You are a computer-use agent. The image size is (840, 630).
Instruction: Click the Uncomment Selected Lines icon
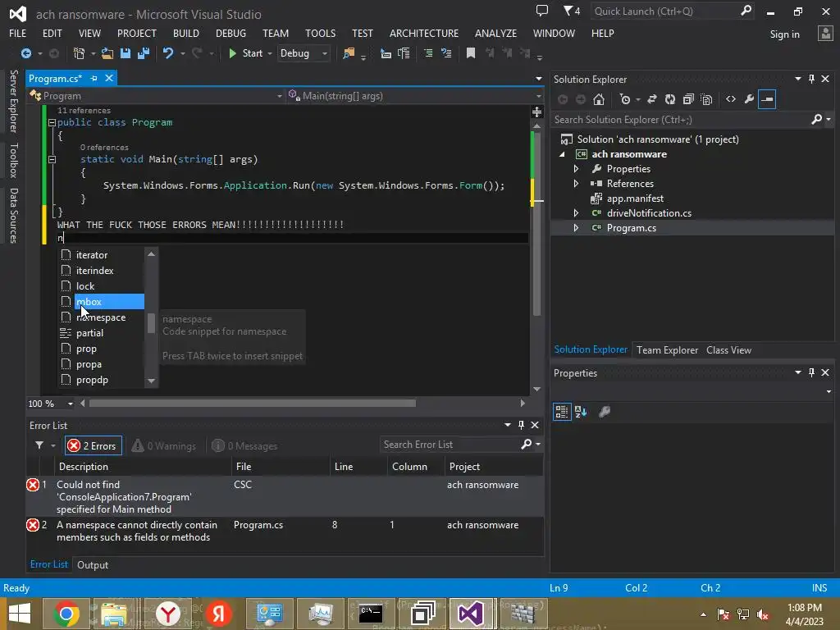pos(446,53)
